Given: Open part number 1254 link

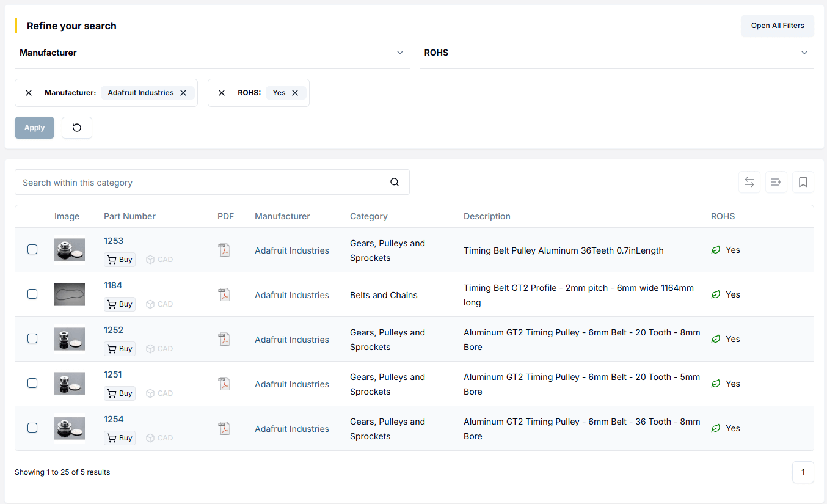Looking at the screenshot, I should click(x=114, y=419).
